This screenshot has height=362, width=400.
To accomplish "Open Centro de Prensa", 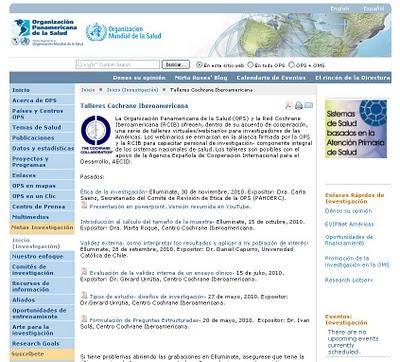I will click(42, 206).
